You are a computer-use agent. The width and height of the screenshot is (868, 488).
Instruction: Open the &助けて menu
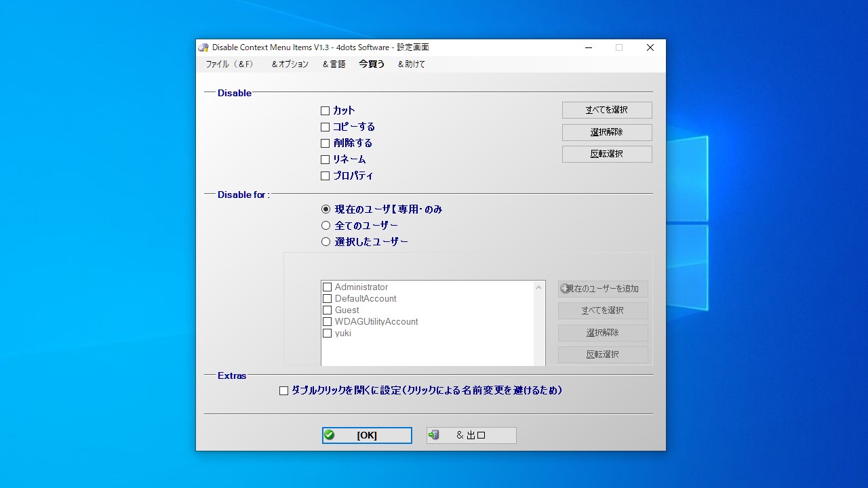click(412, 64)
